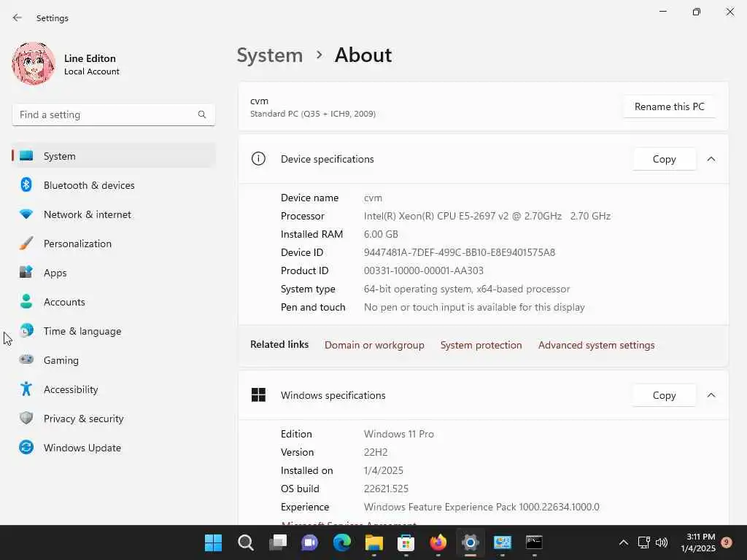Image resolution: width=747 pixels, height=560 pixels.
Task: Click the Accessibility figure icon
Action: [x=26, y=389]
